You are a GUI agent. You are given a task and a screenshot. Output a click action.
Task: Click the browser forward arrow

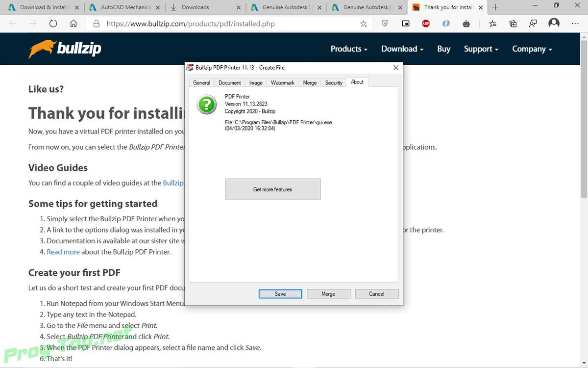33,24
